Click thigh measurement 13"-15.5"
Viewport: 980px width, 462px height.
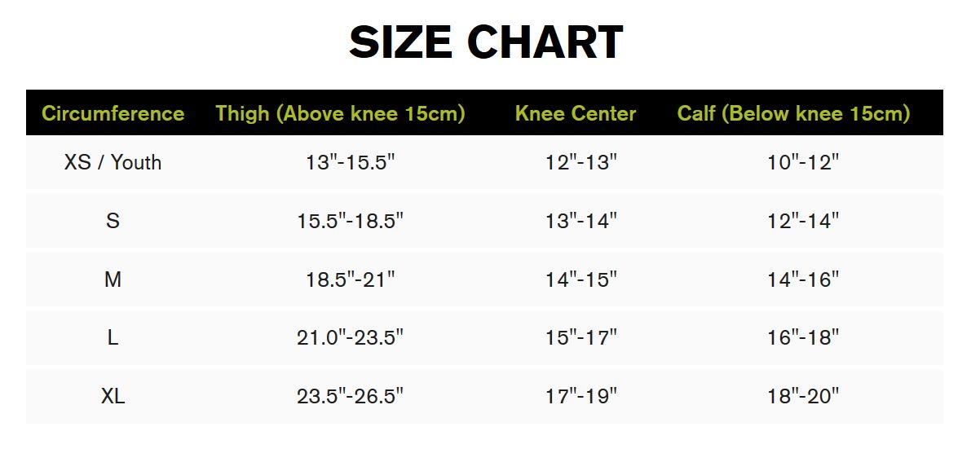(x=350, y=162)
